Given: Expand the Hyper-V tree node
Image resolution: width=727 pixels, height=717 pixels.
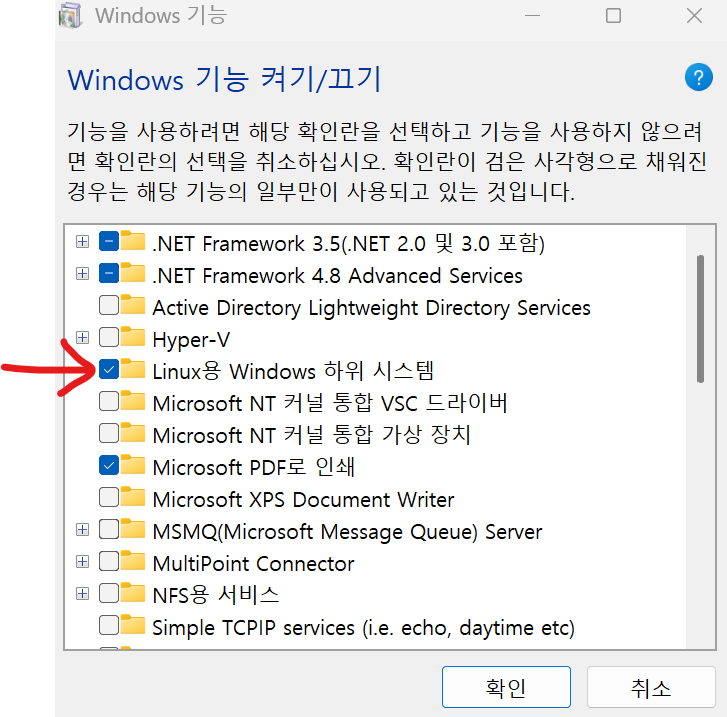Looking at the screenshot, I should tap(83, 338).
